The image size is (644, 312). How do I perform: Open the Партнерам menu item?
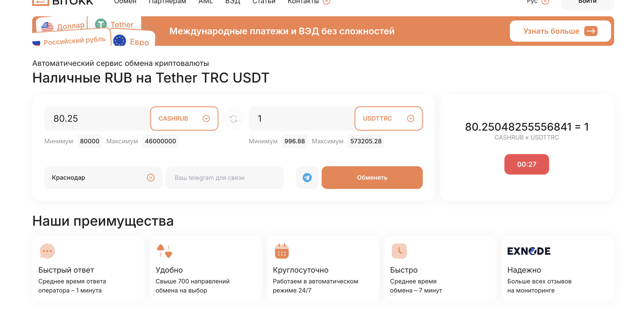point(167,2)
